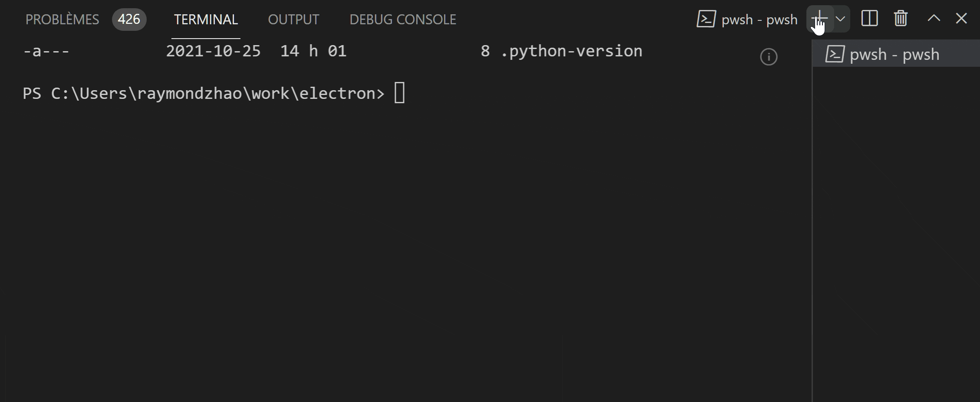The width and height of the screenshot is (980, 402).
Task: Open the PROBLÈMES tab
Action: pyautogui.click(x=62, y=19)
